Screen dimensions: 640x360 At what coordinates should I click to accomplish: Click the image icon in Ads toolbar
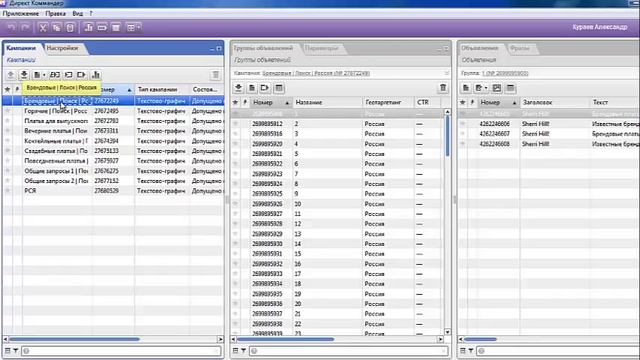tap(497, 88)
